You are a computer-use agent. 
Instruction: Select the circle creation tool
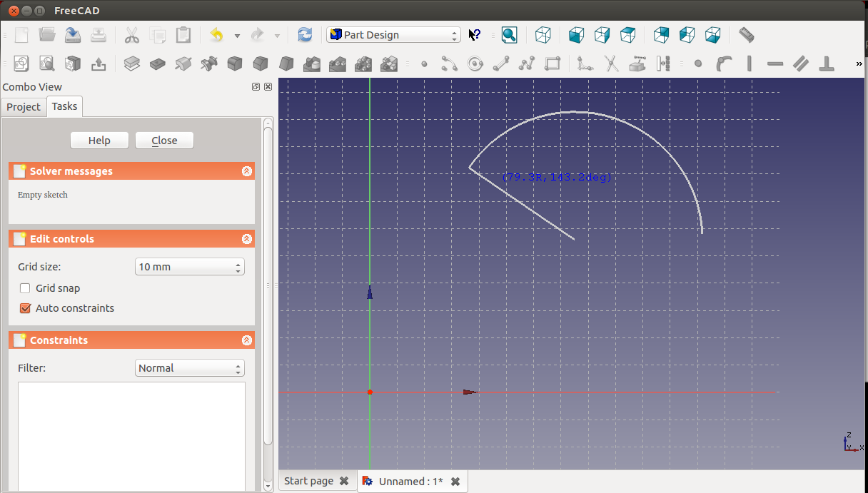475,63
